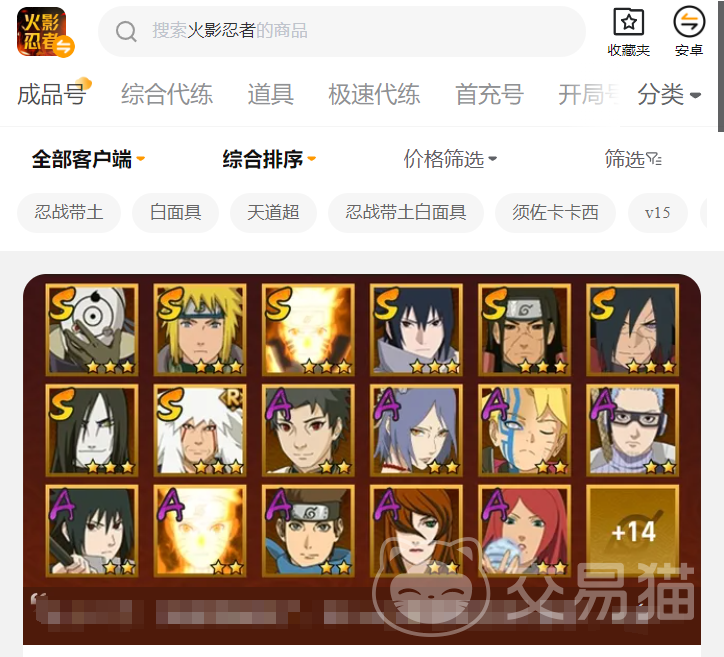Screen dimensions: 724x657
Task: Toggle the 须佐卡卡西 filter tag
Action: point(555,213)
